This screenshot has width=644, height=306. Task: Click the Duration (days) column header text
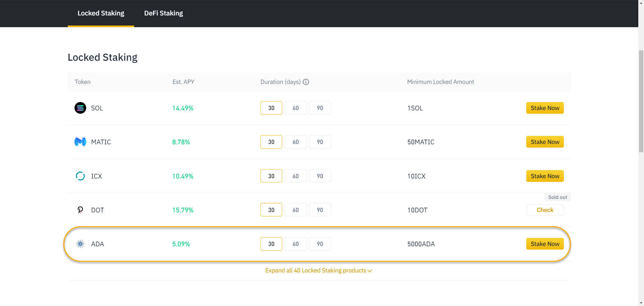[x=280, y=82]
